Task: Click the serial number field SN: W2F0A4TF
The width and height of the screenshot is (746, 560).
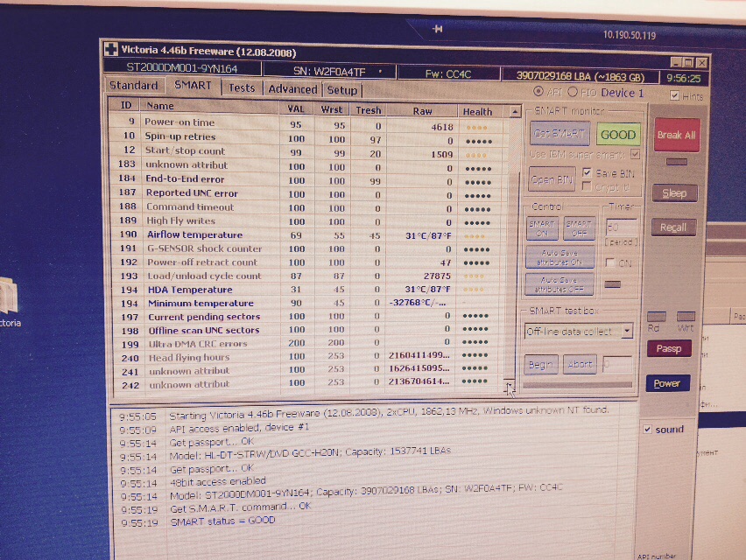Action: pos(329,71)
